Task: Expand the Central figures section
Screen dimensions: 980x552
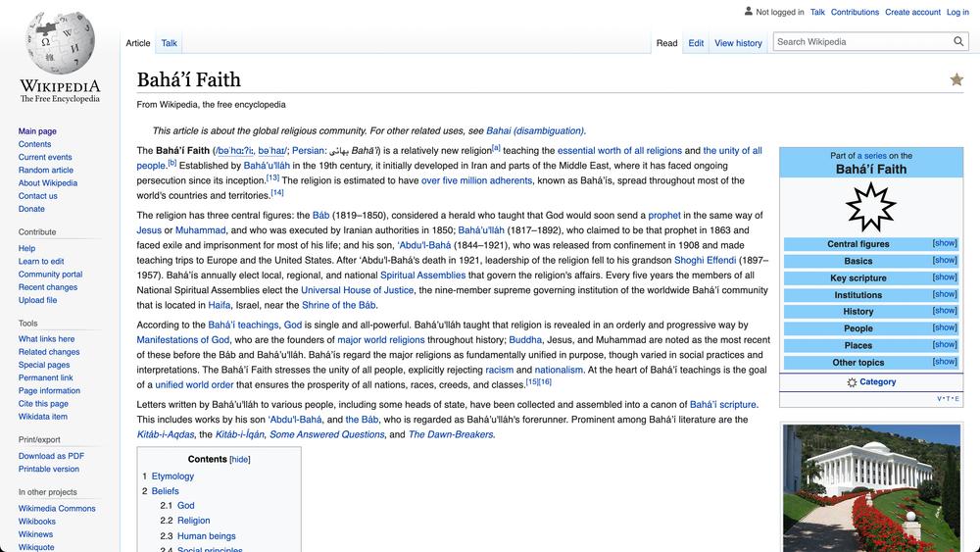Action: point(945,243)
